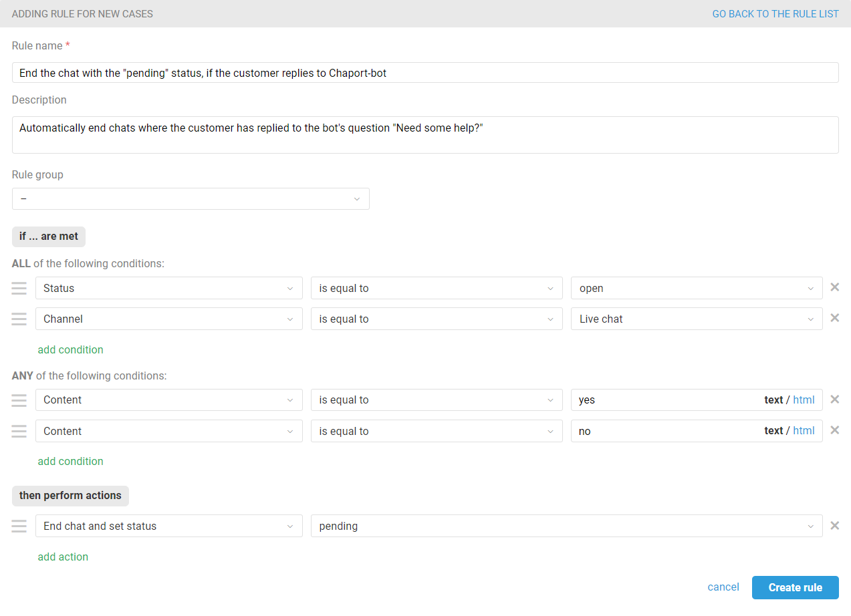Click into the Description text area
Screen dimensions: 851x616
[425, 135]
